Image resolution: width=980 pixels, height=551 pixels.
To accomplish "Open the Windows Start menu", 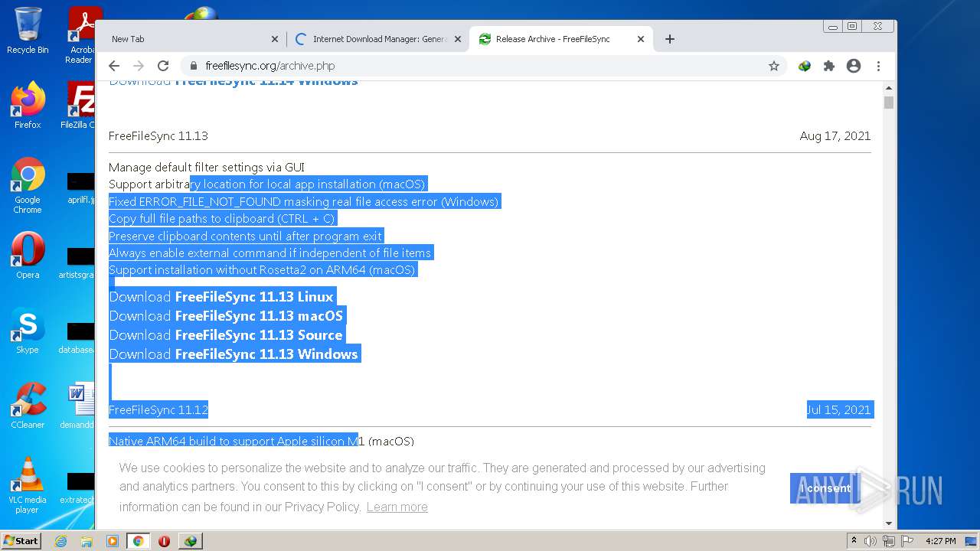I will tap(21, 540).
